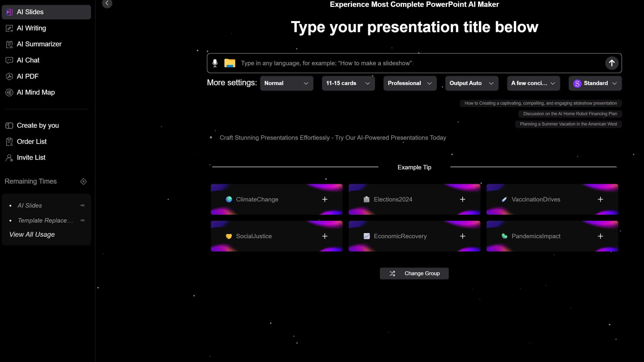Open the Normal mode dropdown
The width and height of the screenshot is (644, 362).
286,83
